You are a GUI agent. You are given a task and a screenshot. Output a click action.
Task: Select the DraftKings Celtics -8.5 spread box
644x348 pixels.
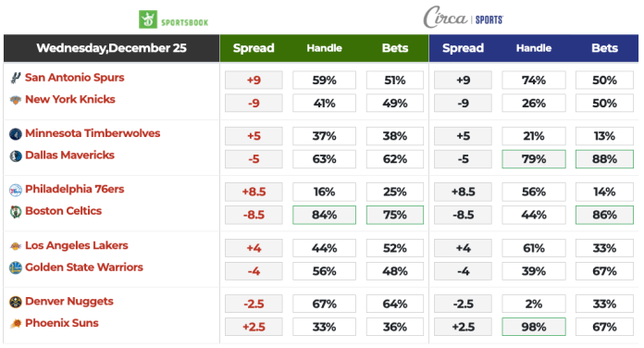[254, 215]
